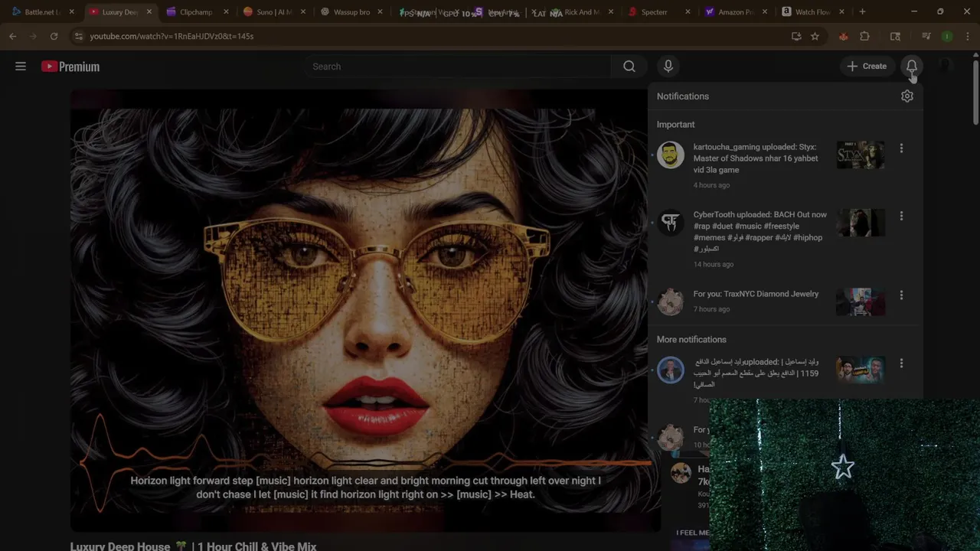Open وليد إسماعيل uploaded notification text

click(x=756, y=373)
